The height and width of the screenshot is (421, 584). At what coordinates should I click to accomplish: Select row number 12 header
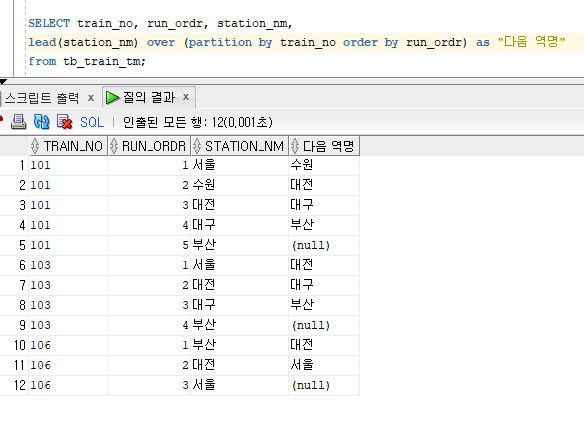tap(14, 385)
